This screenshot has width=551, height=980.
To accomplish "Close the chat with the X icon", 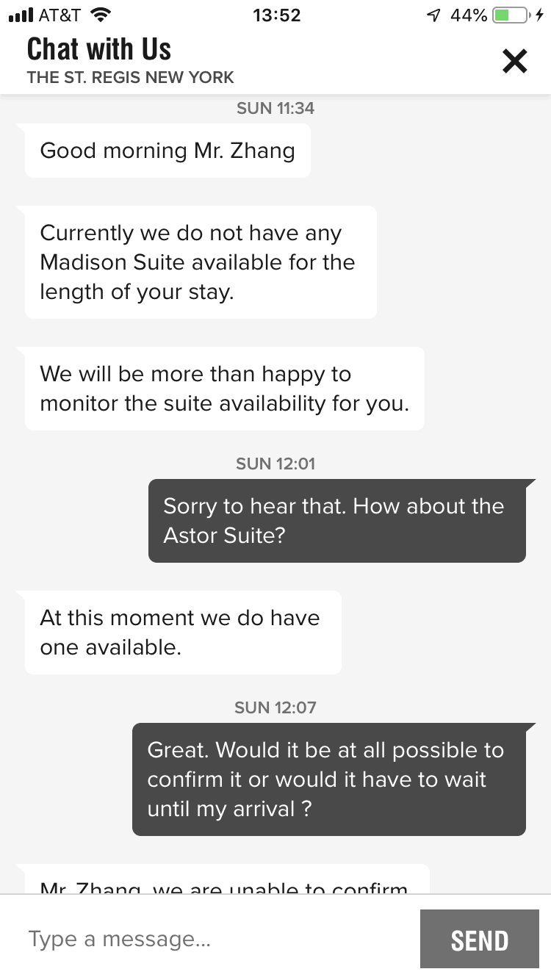I will [514, 61].
